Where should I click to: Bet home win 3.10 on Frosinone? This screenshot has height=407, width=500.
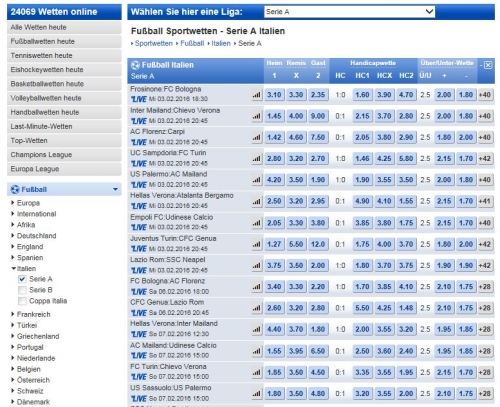tap(274, 95)
